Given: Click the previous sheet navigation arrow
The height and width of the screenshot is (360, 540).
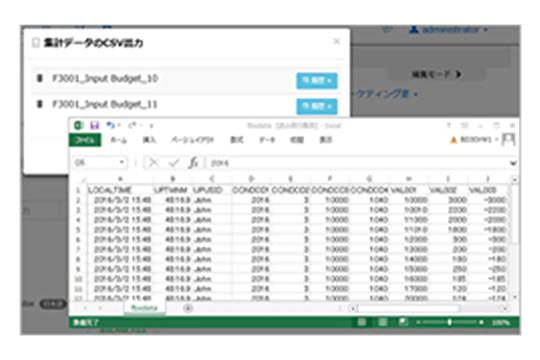Looking at the screenshot, I should click(85, 308).
